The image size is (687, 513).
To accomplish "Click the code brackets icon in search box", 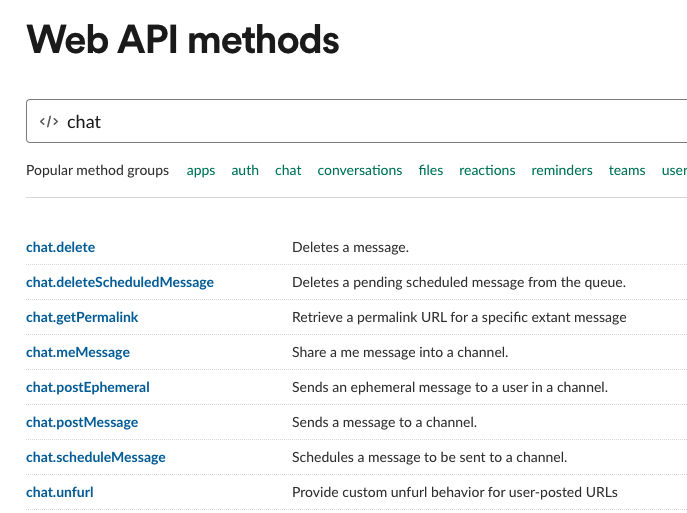I will pos(49,121).
